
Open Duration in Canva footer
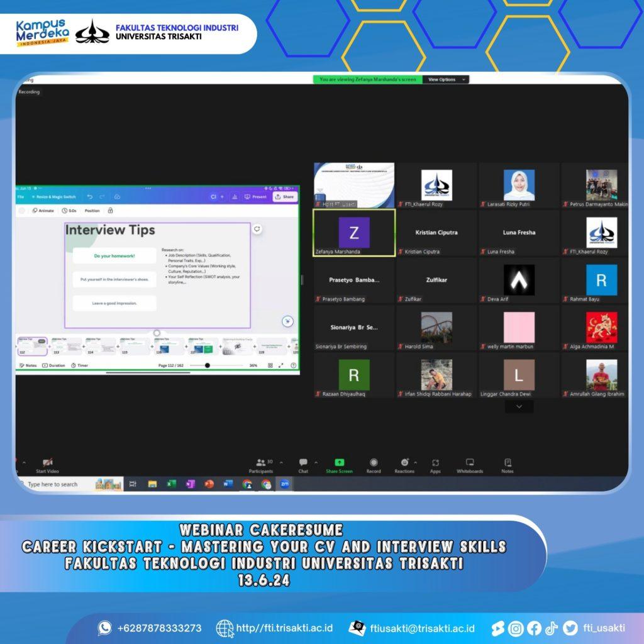(x=53, y=365)
